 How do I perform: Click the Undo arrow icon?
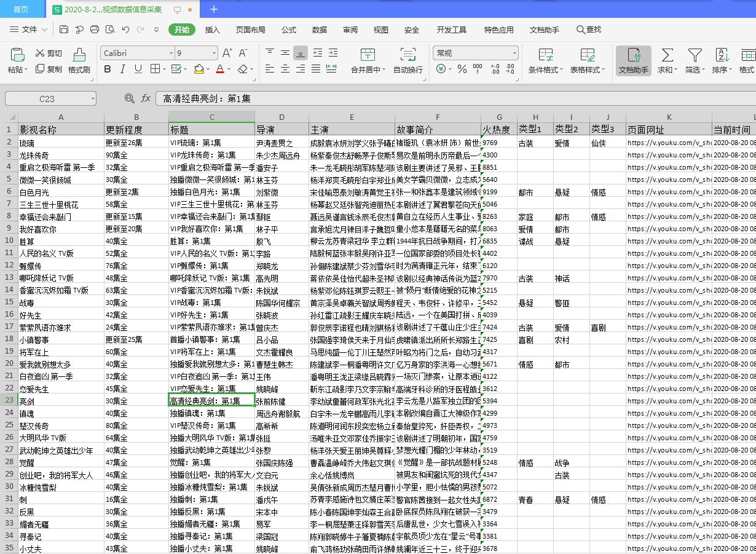125,30
